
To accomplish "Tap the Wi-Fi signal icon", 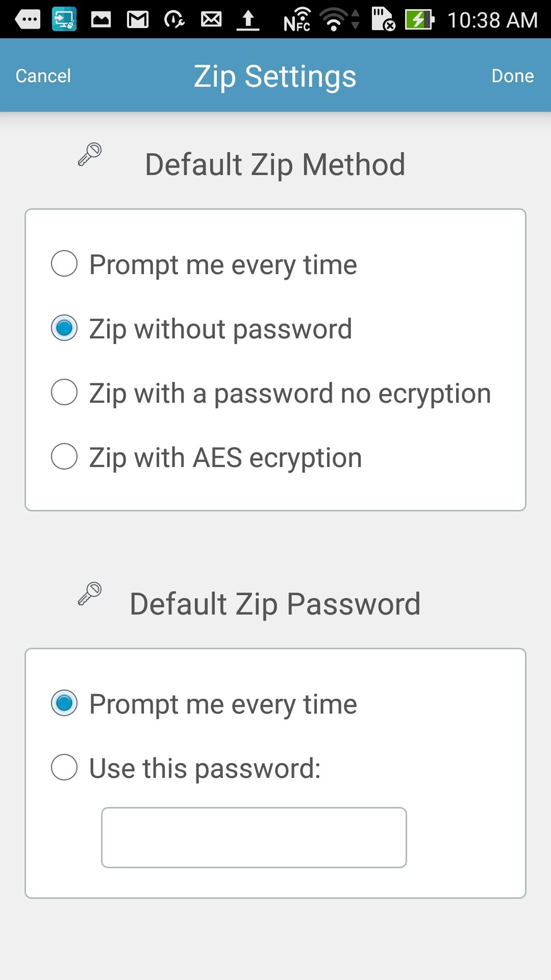I will click(334, 20).
